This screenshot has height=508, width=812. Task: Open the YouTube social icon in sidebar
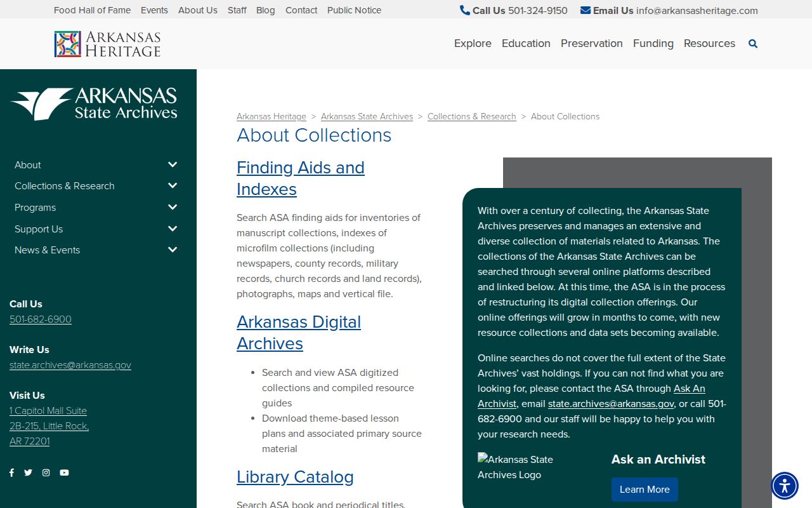pos(64,472)
